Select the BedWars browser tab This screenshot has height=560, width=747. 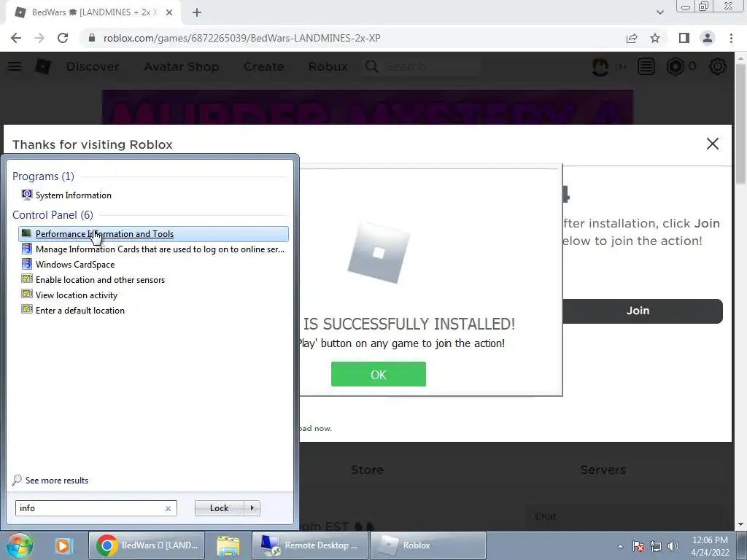[x=93, y=12]
